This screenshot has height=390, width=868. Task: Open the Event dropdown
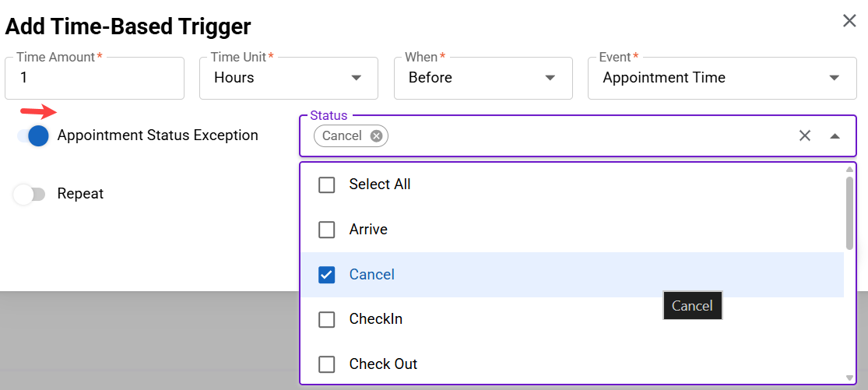(722, 78)
